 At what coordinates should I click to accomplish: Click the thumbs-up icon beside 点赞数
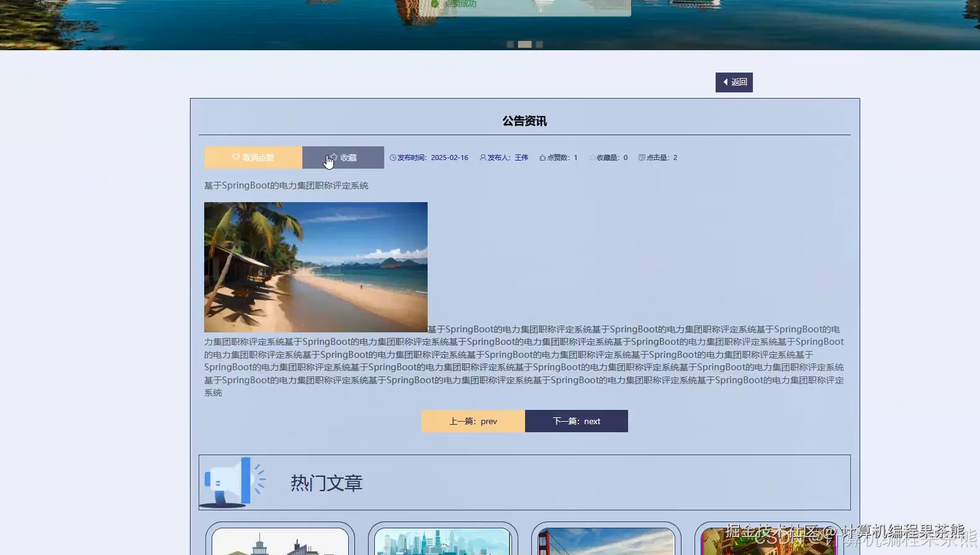(542, 158)
